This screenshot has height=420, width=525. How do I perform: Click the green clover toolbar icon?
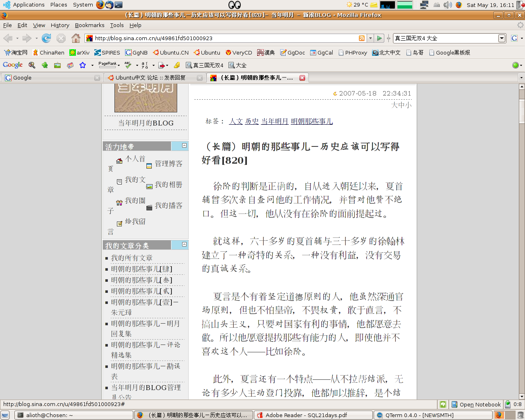pyautogui.click(x=45, y=65)
